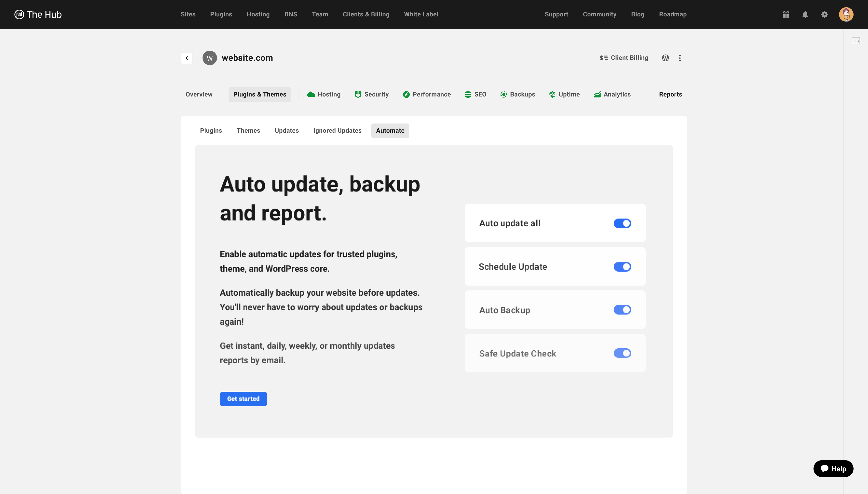Open WordPress admin icon for website.com
Image resolution: width=868 pixels, height=494 pixels.
coord(665,58)
